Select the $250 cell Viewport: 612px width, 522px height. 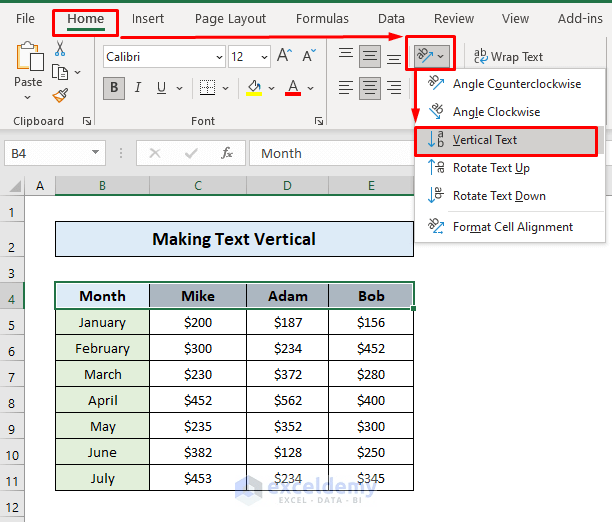[371, 452]
